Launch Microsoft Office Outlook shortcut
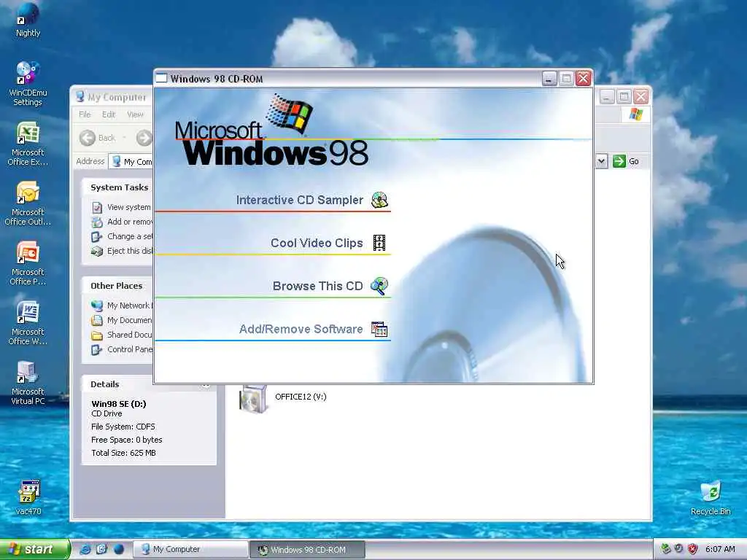 point(28,203)
